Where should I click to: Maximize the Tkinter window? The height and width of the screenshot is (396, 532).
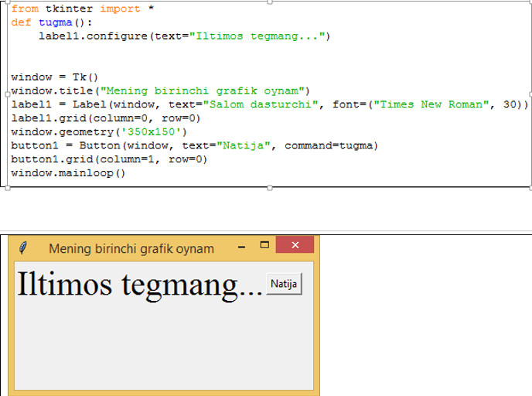[264, 245]
